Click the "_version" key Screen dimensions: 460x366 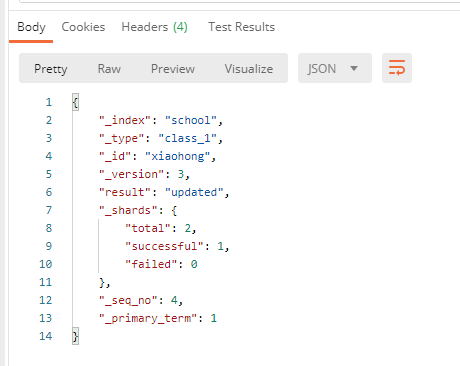pos(132,174)
